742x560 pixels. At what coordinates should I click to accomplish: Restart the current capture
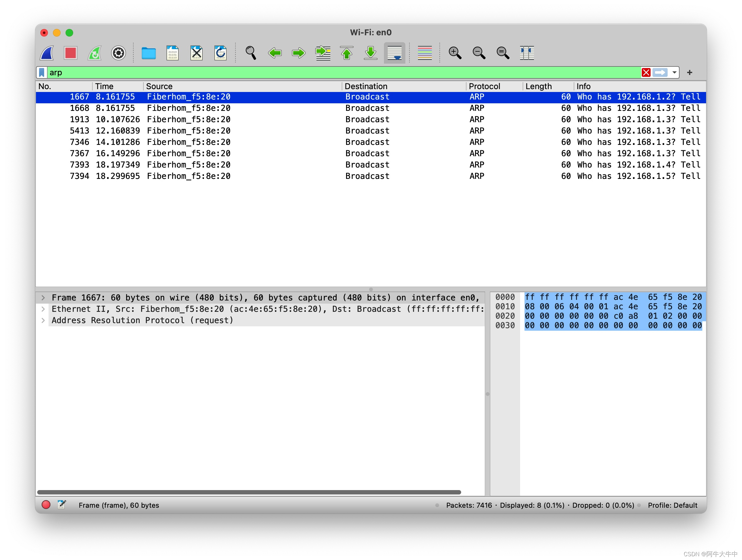pyautogui.click(x=95, y=53)
